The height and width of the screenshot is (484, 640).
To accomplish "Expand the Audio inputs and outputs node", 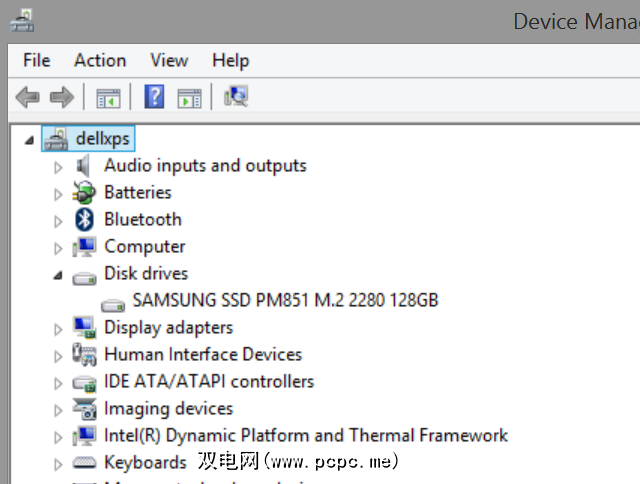I will [x=58, y=166].
